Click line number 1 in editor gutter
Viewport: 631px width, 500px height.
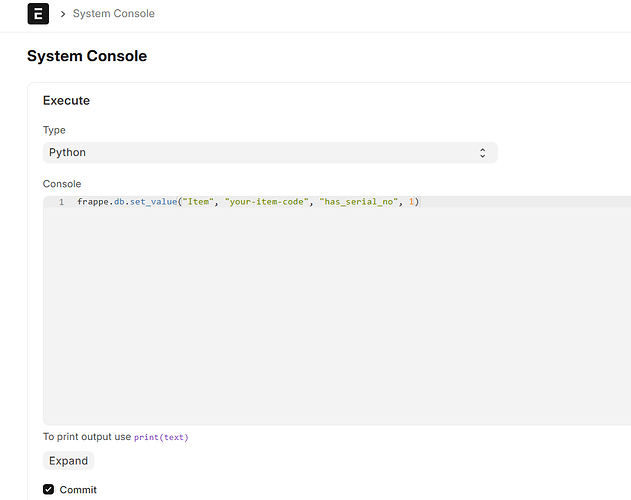(61, 202)
